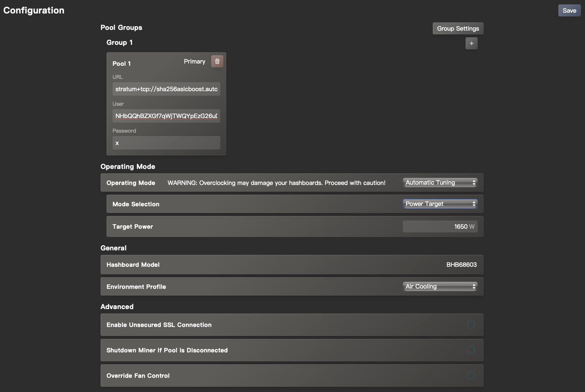585x392 pixels.
Task: Expand the Power Target mode selection dropdown
Action: point(440,204)
